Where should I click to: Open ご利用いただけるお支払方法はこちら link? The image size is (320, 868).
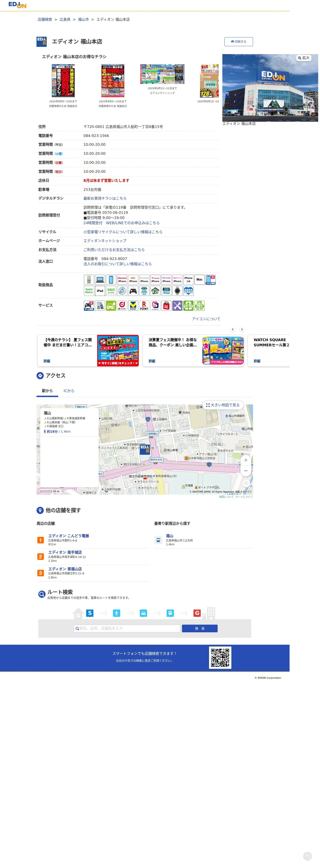[114, 250]
